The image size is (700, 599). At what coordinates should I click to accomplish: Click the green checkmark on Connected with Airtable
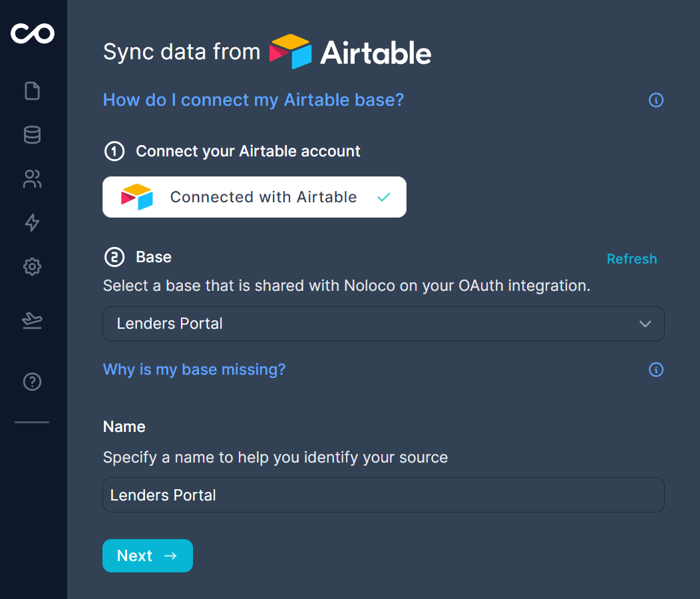[383, 197]
